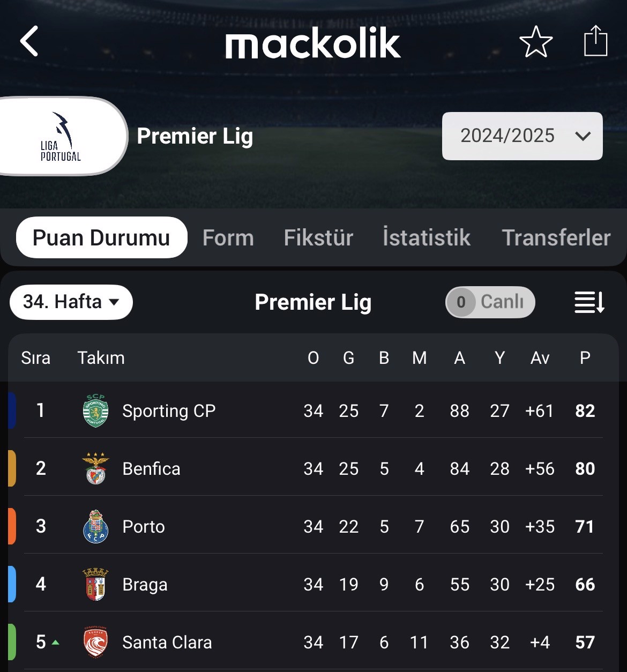Tap the Liga Portugal logo
The image size is (627, 672).
point(61,136)
